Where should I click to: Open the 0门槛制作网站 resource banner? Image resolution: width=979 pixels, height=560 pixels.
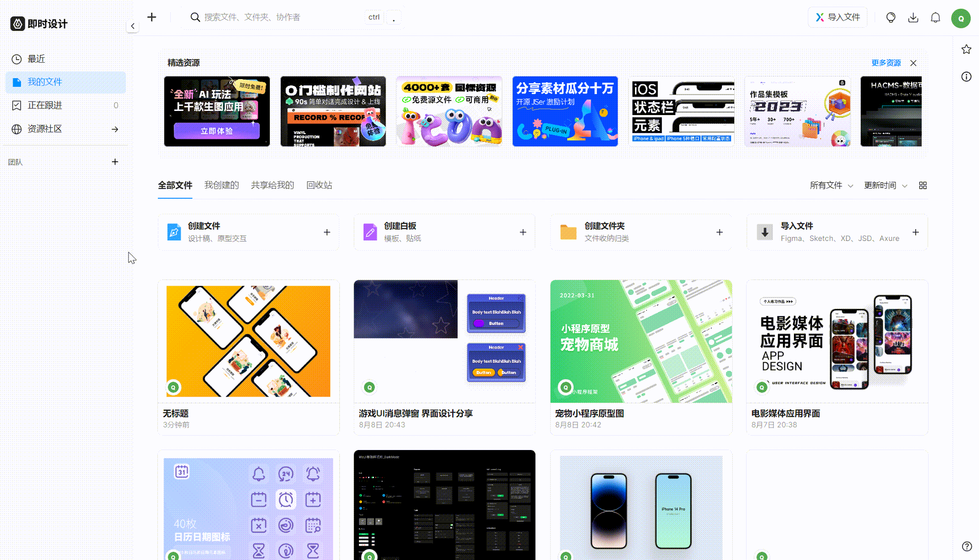[333, 111]
